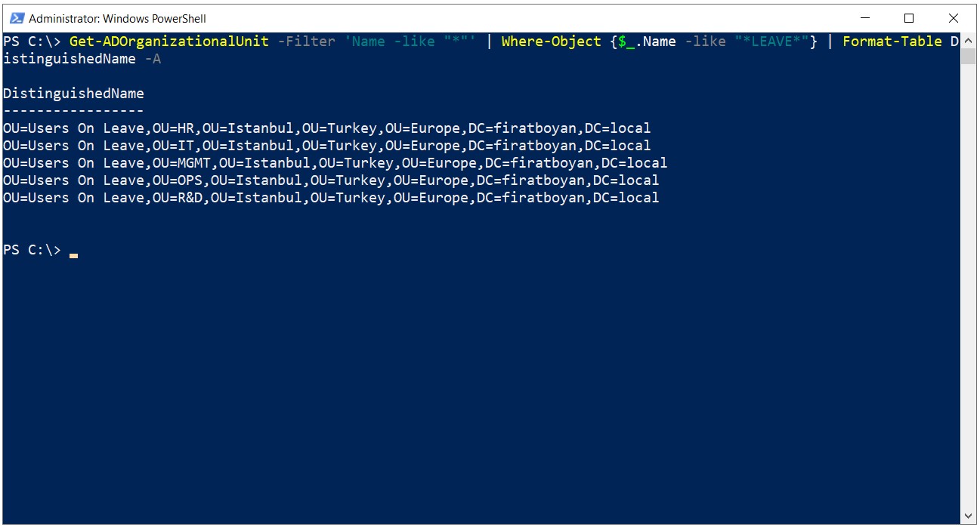Image resolution: width=980 pixels, height=527 pixels.
Task: Minimize the PowerShell window
Action: click(x=865, y=18)
